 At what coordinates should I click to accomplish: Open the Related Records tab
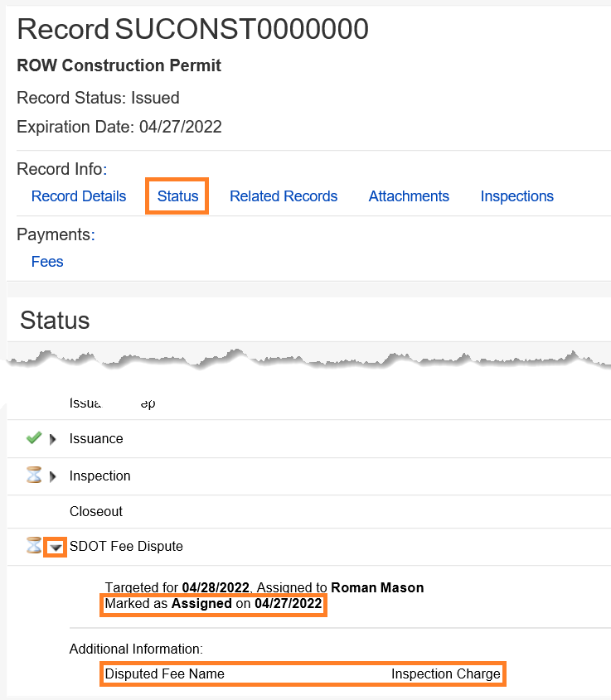click(284, 196)
